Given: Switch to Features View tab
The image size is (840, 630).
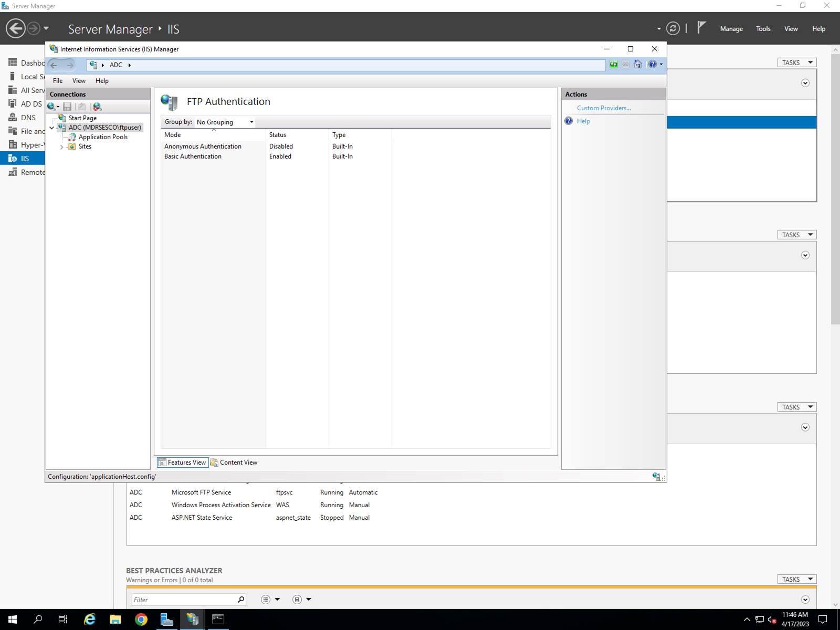Looking at the screenshot, I should 182,463.
